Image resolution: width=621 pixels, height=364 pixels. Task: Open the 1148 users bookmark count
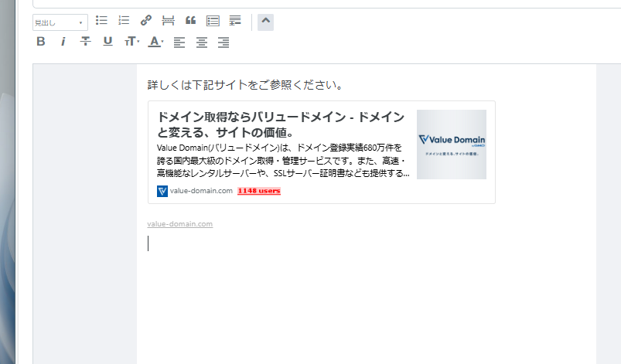[x=259, y=191]
